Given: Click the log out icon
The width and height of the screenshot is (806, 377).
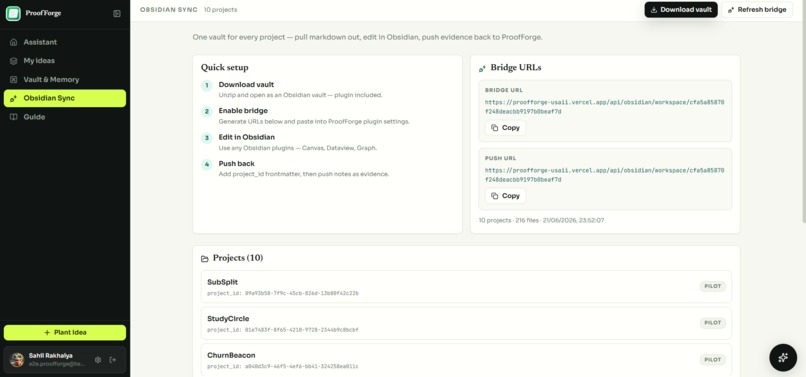Looking at the screenshot, I should click(x=113, y=360).
